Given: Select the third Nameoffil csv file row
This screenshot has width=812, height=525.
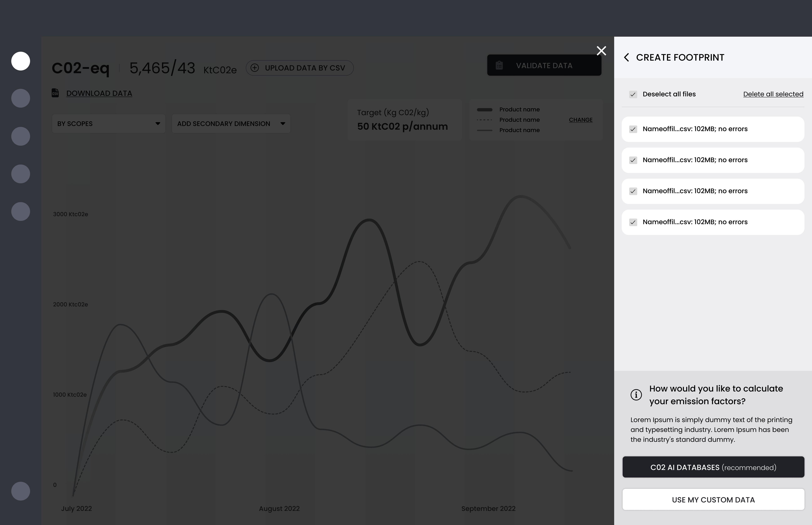Looking at the screenshot, I should tap(713, 191).
